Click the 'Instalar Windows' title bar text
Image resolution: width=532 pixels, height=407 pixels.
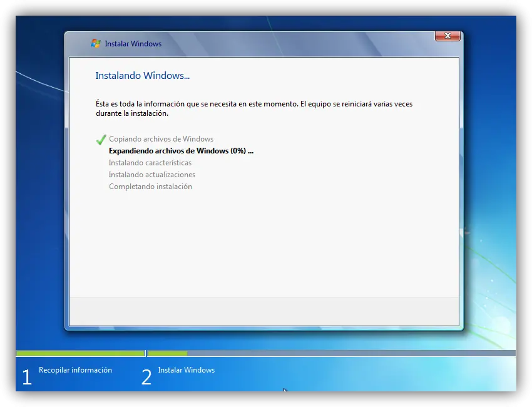[133, 44]
